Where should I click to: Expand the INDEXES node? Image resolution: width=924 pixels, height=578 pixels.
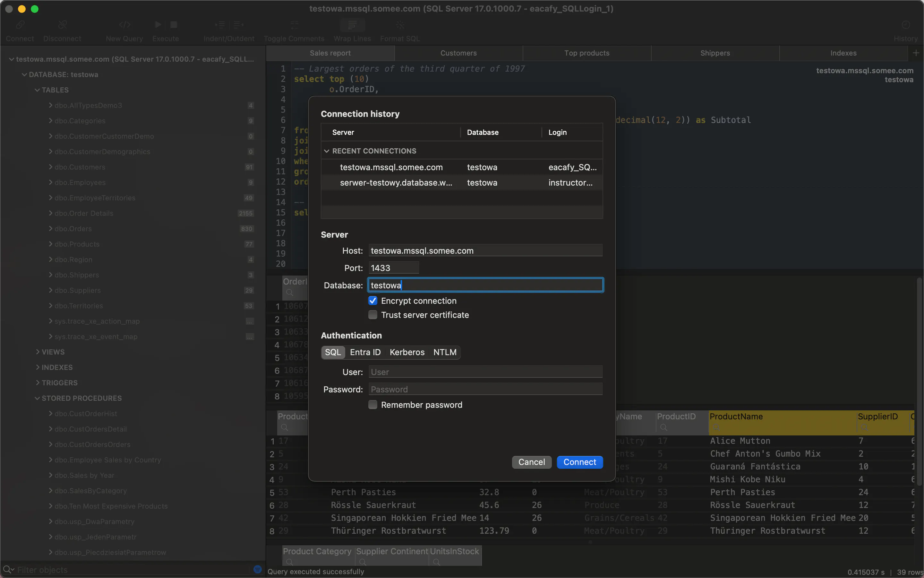38,367
